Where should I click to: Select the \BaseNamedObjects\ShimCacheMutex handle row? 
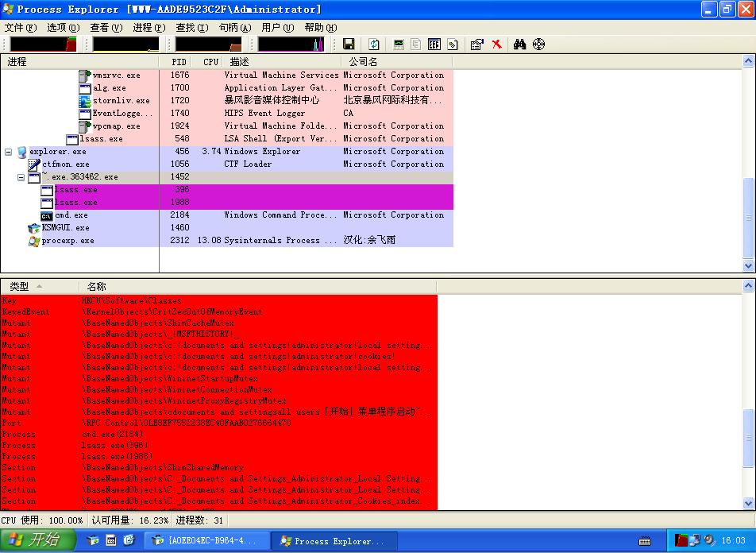[219, 323]
